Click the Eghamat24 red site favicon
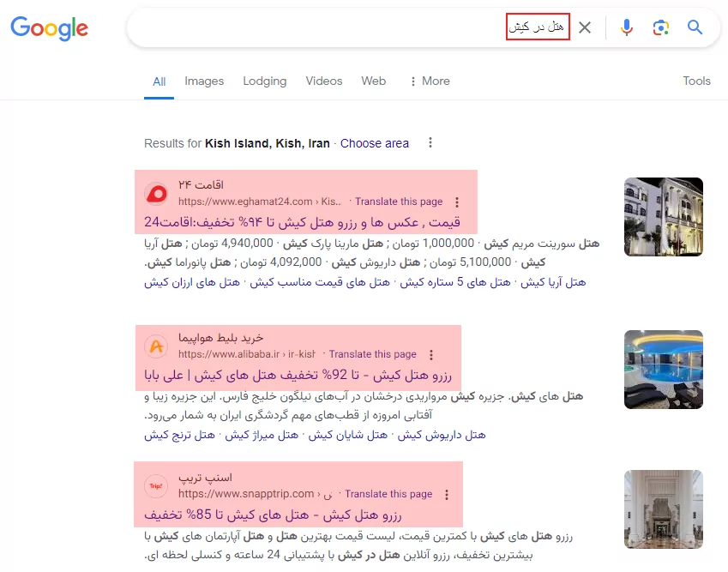The image size is (728, 572). (x=156, y=194)
